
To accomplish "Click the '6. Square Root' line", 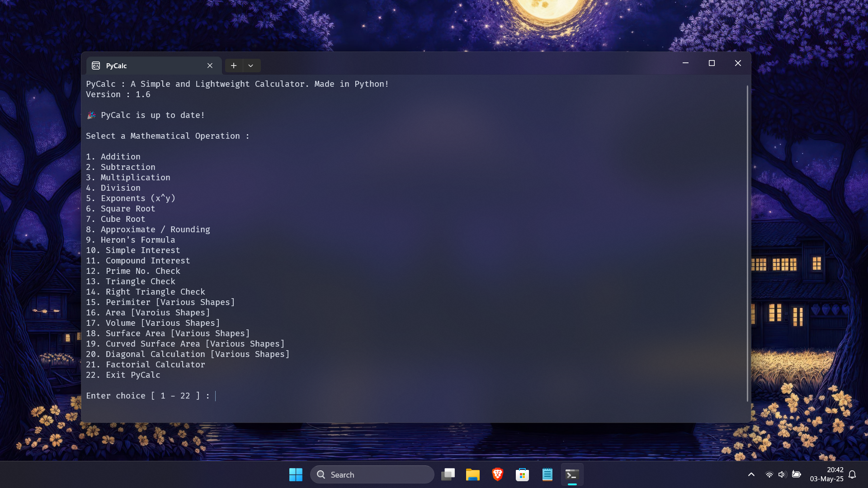I will [x=121, y=209].
